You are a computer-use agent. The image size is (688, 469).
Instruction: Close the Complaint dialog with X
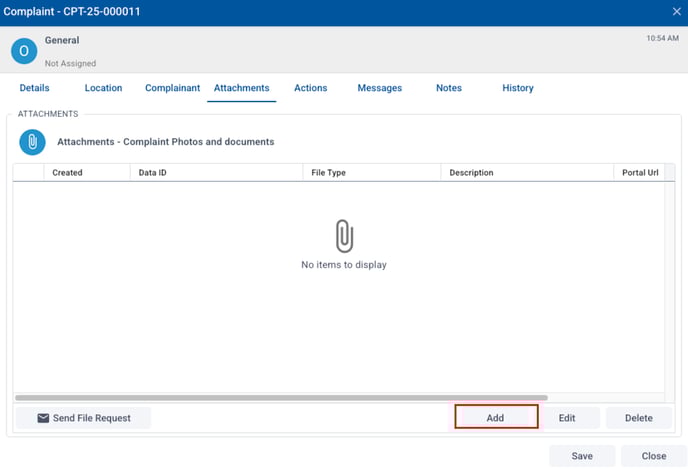pos(676,11)
